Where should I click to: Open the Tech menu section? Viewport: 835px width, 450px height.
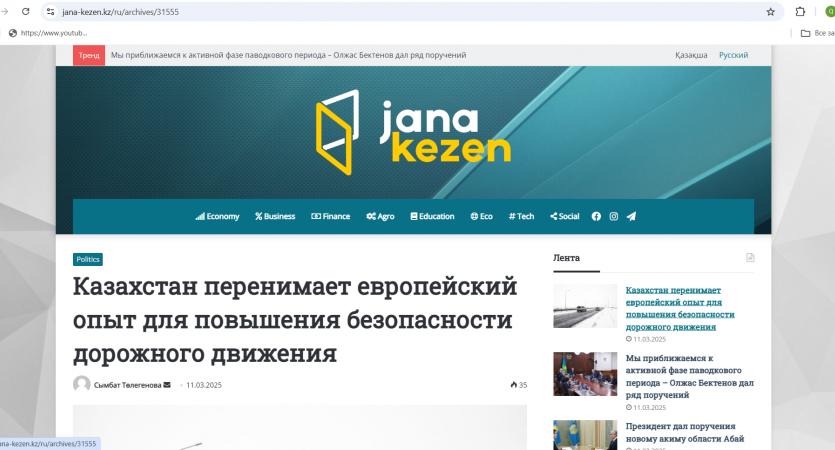pyautogui.click(x=521, y=216)
